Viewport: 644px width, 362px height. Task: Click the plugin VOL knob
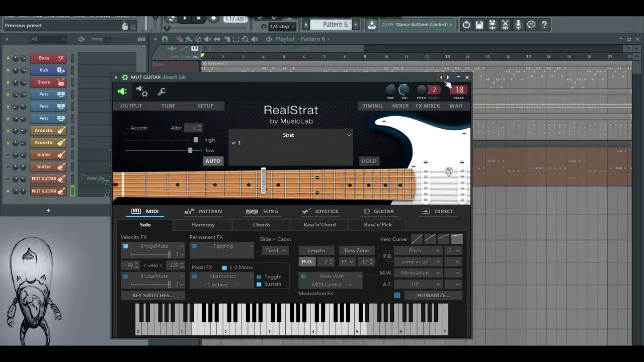(404, 90)
